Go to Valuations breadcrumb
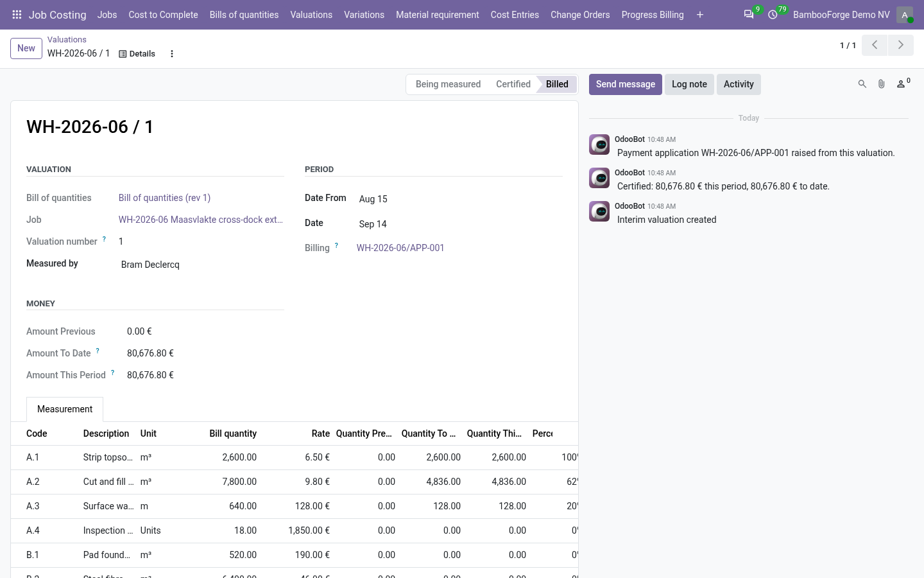Image resolution: width=924 pixels, height=578 pixels. 67,40
